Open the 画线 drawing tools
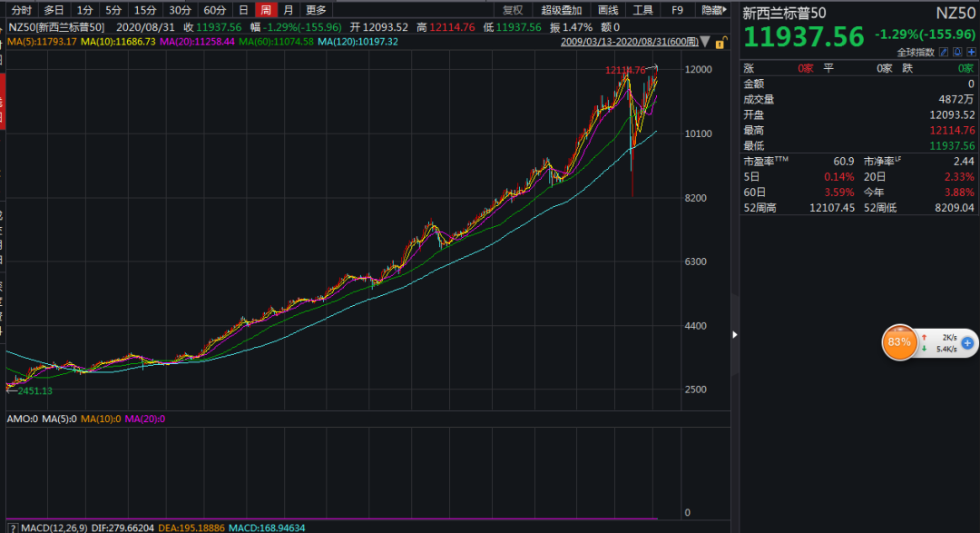Screen dimensions: 980x533 pyautogui.click(x=608, y=10)
